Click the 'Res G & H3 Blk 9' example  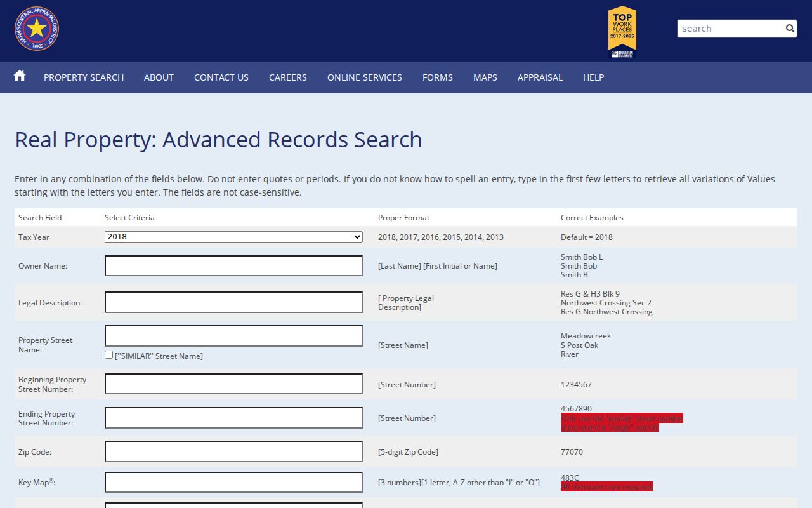pyautogui.click(x=590, y=294)
